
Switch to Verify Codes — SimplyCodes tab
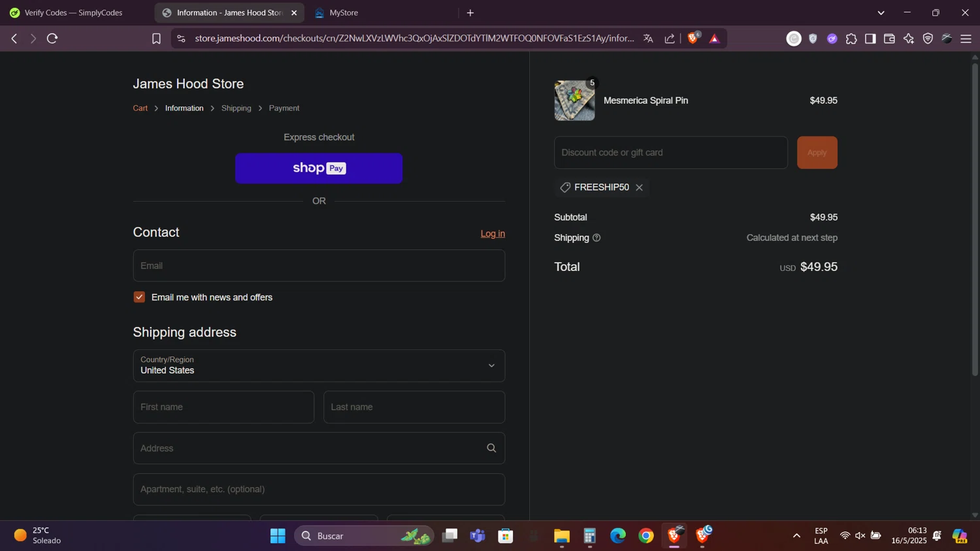click(x=73, y=12)
